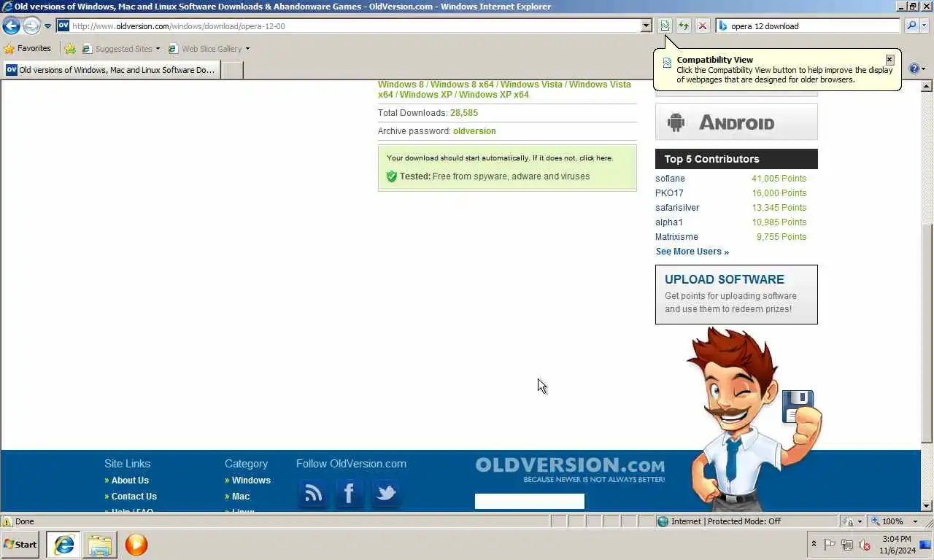Open the Mac category footer link
The image size is (934, 560).
[x=241, y=497]
